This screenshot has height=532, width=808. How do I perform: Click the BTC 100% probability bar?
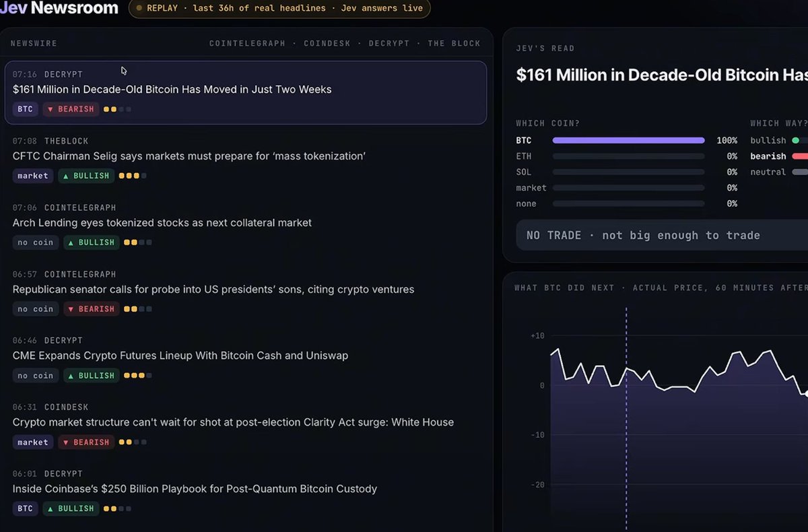coord(628,141)
